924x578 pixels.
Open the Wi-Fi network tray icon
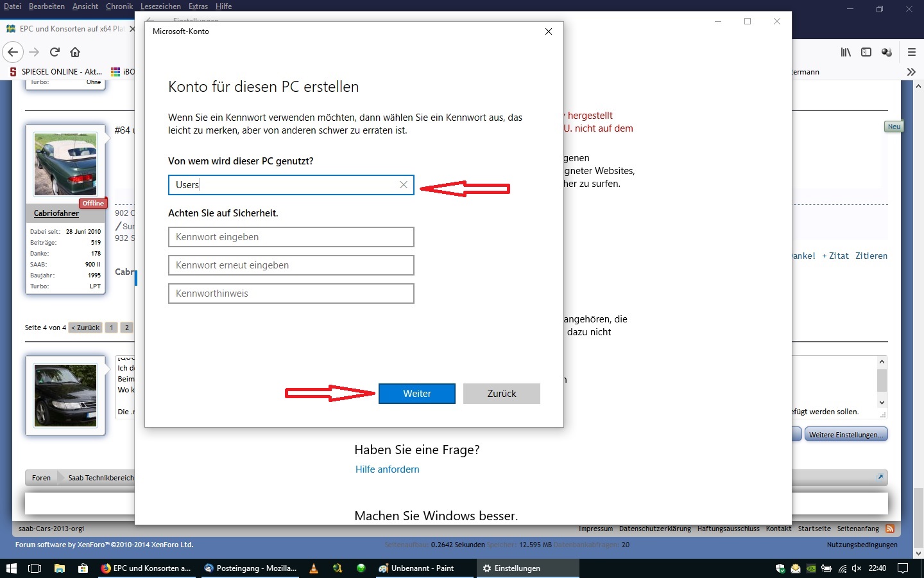tap(842, 568)
